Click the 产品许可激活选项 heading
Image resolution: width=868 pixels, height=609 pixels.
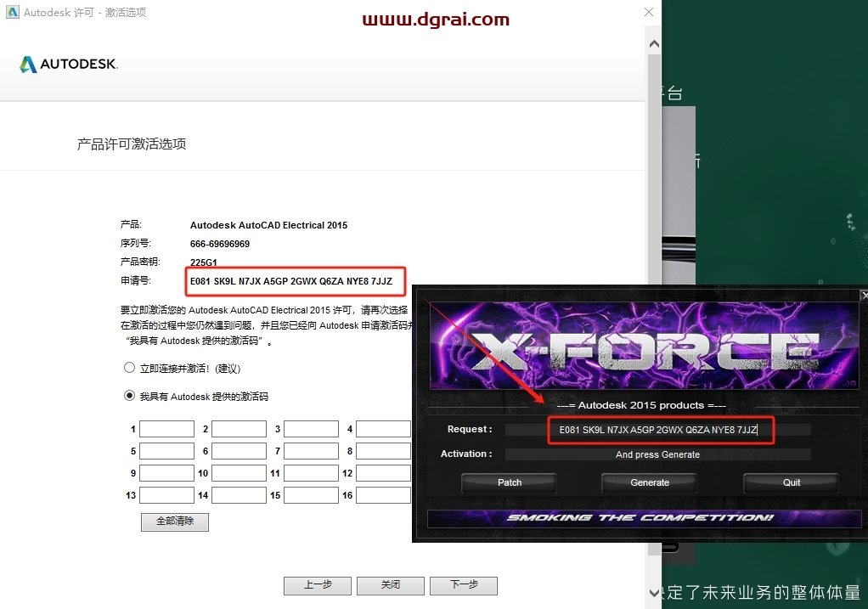pyautogui.click(x=131, y=144)
